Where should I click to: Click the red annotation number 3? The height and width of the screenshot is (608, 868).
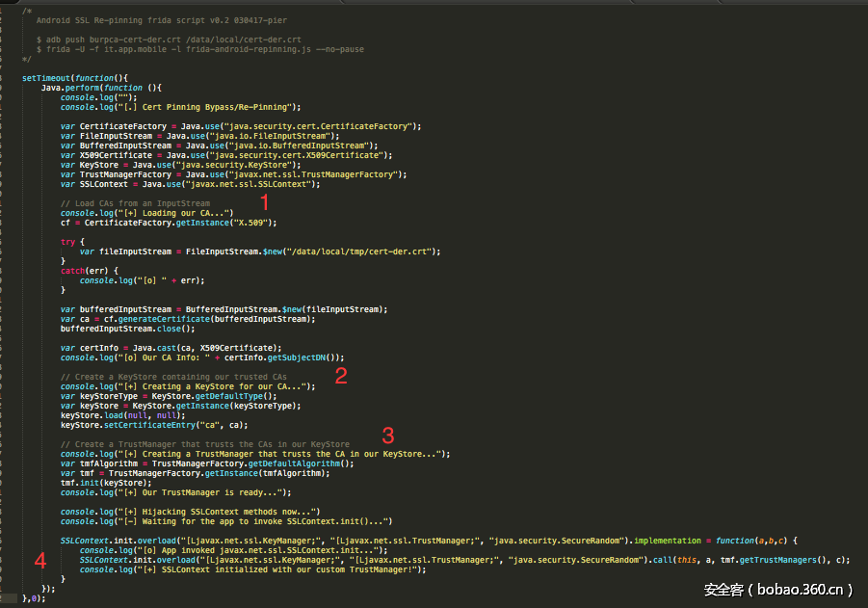pos(388,435)
